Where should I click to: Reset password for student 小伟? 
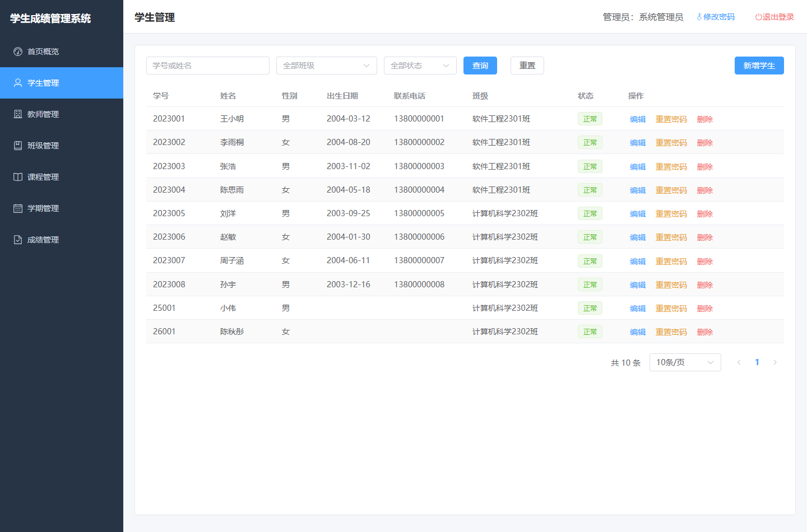[x=671, y=309]
